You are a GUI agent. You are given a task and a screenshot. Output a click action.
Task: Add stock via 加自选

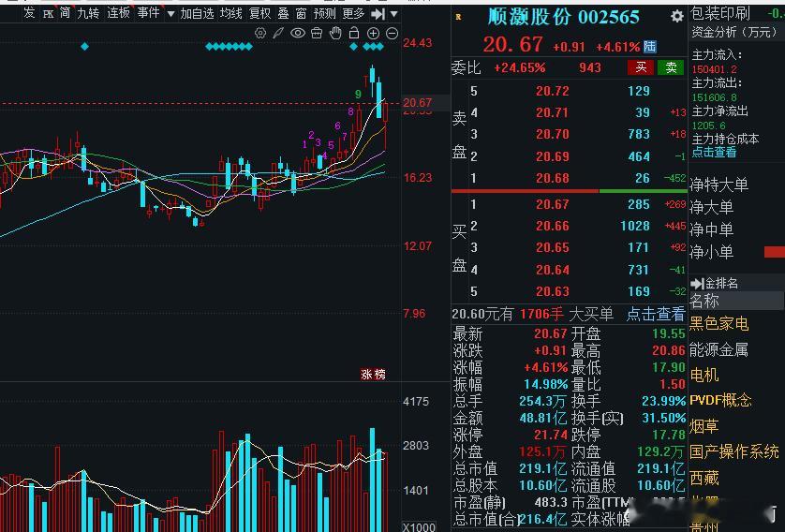(198, 13)
